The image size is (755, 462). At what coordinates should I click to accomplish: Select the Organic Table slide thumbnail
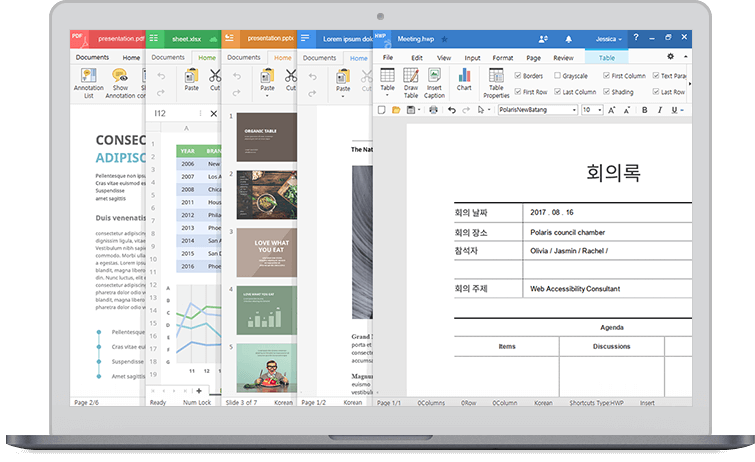(x=265, y=137)
